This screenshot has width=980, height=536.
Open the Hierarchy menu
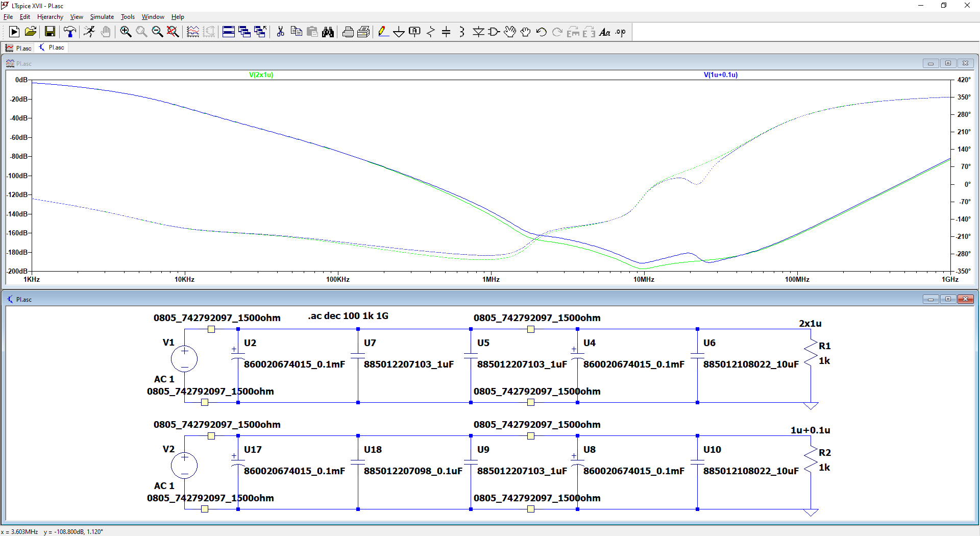tap(50, 17)
